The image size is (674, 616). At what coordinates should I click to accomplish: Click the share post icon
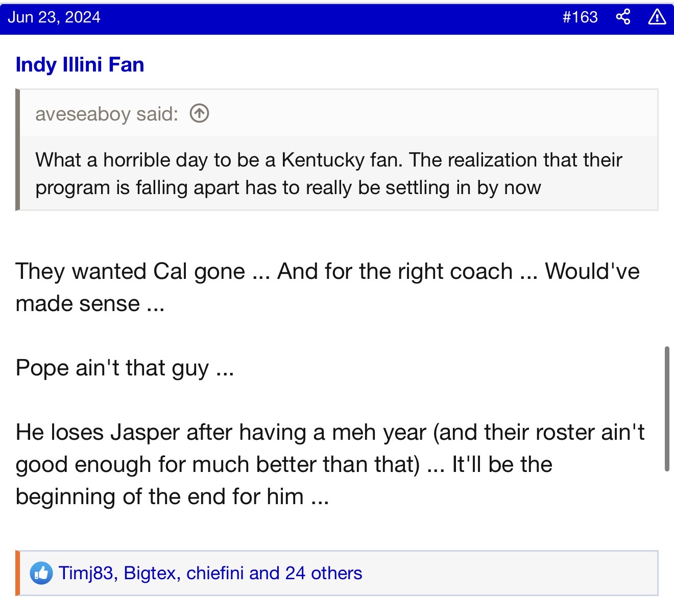coord(623,17)
